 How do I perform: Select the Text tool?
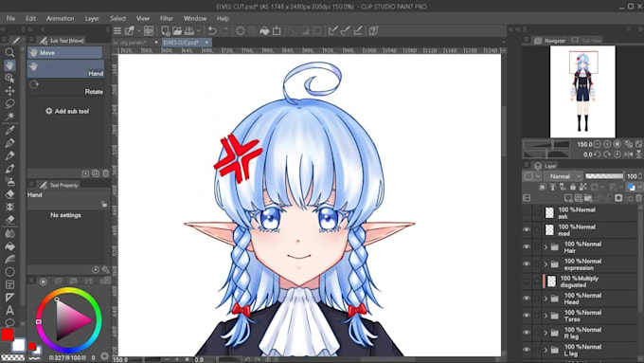(x=9, y=310)
